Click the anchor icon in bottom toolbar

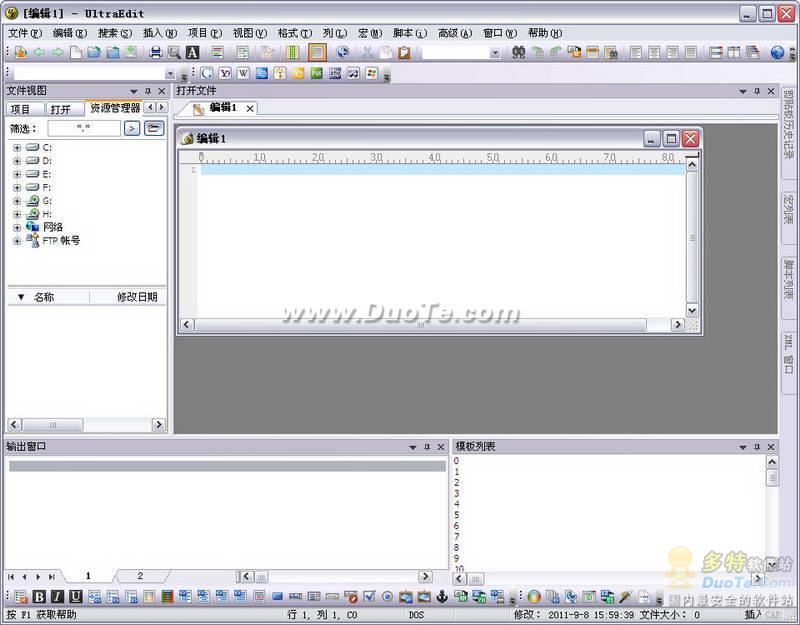pos(442,596)
